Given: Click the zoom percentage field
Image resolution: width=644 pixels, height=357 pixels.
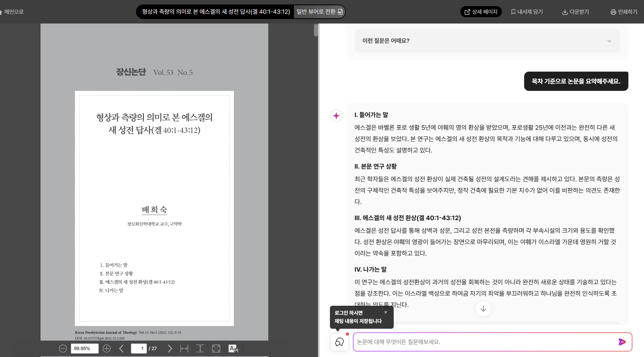Looking at the screenshot, I should pyautogui.click(x=84, y=349).
